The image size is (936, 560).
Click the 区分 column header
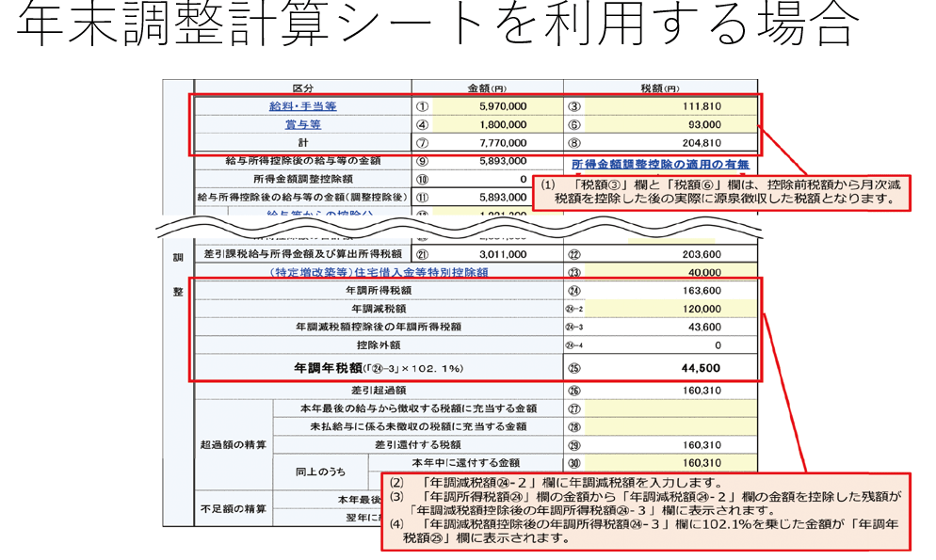[302, 88]
